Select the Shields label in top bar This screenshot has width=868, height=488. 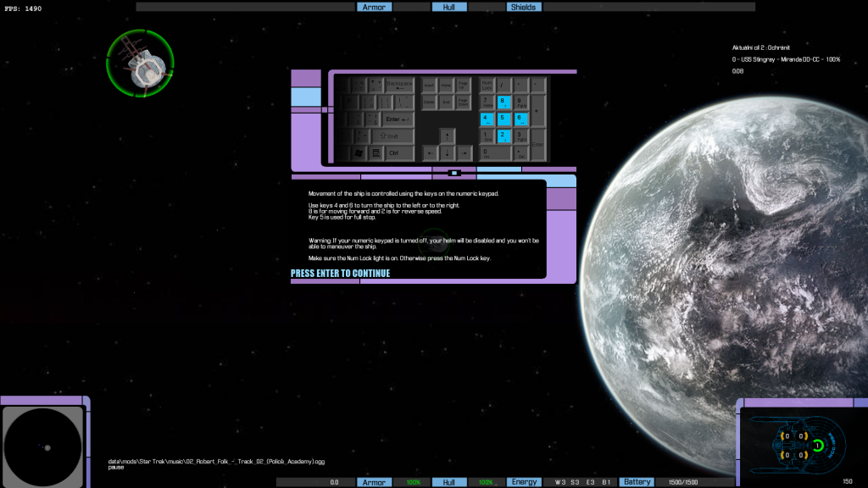click(523, 7)
